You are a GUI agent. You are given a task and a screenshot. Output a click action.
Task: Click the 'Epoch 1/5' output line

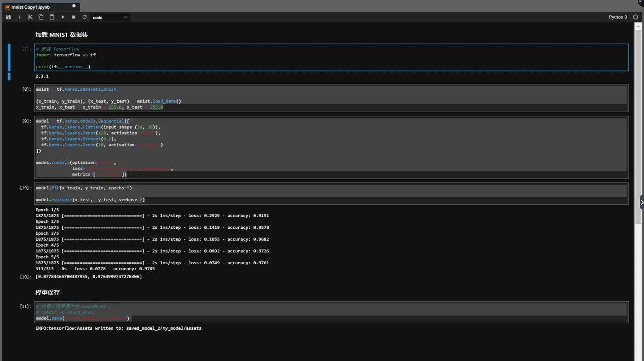point(47,210)
